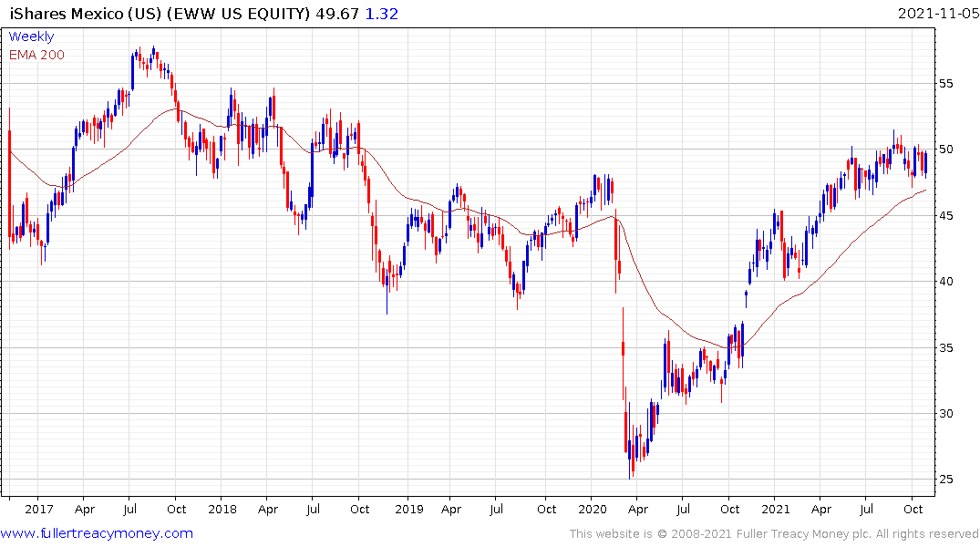Open the www.fullertreacymoney.com link

pyautogui.click(x=97, y=533)
